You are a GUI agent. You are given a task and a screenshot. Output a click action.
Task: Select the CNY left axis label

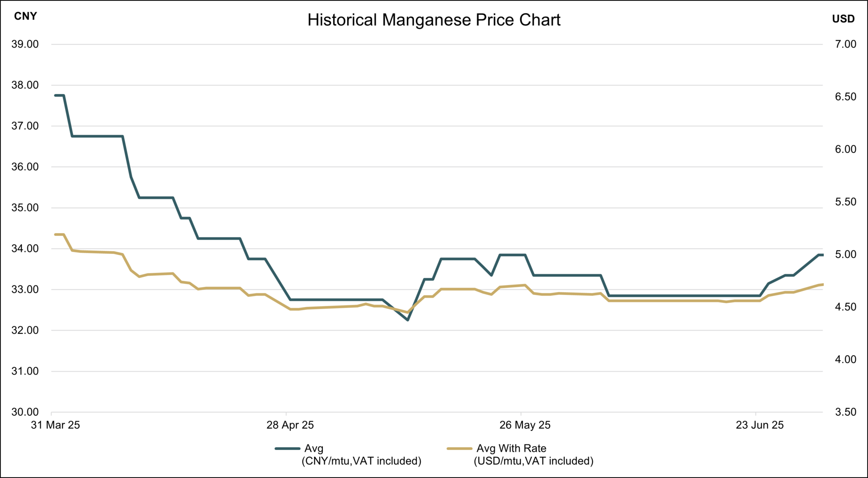tap(25, 16)
